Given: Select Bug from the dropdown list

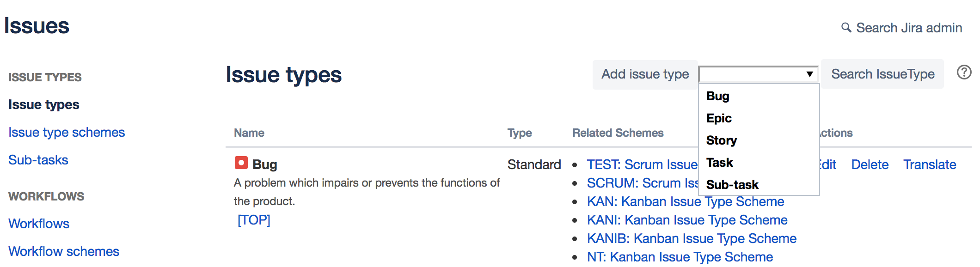Looking at the screenshot, I should coord(718,96).
